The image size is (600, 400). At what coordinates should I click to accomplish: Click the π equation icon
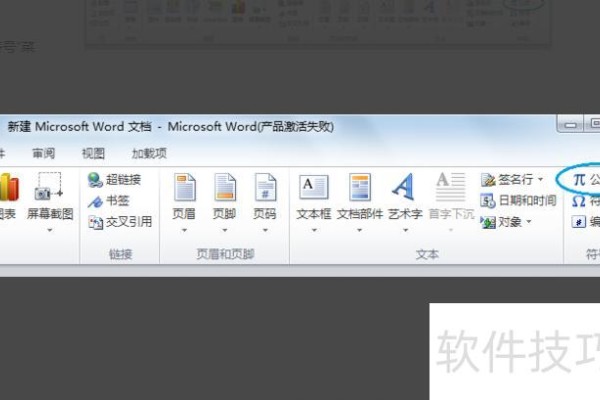coord(579,179)
